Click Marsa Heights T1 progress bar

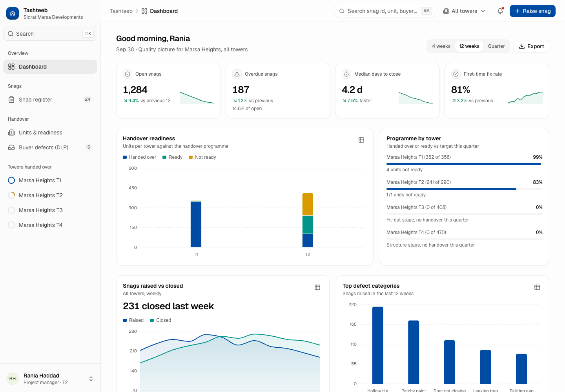tap(465, 164)
